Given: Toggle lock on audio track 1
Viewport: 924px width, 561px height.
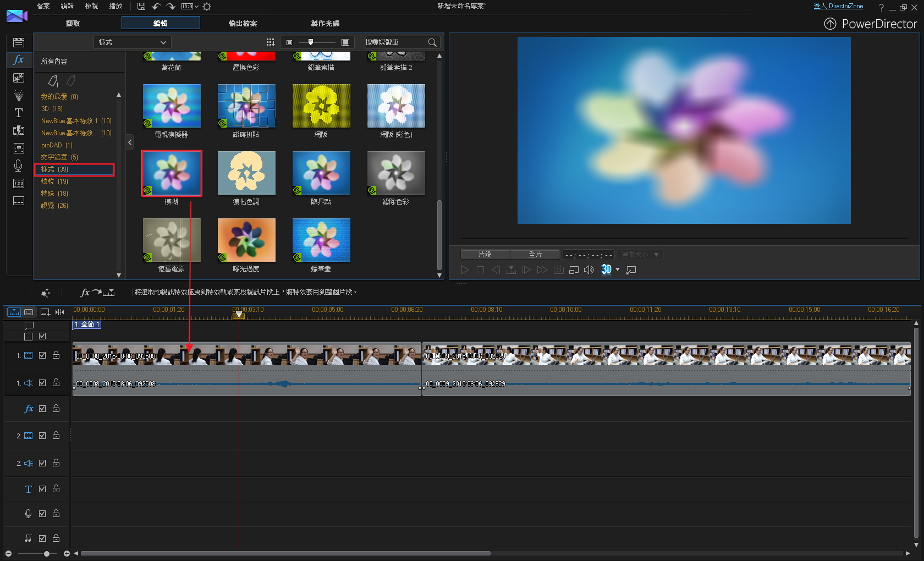Looking at the screenshot, I should (56, 383).
